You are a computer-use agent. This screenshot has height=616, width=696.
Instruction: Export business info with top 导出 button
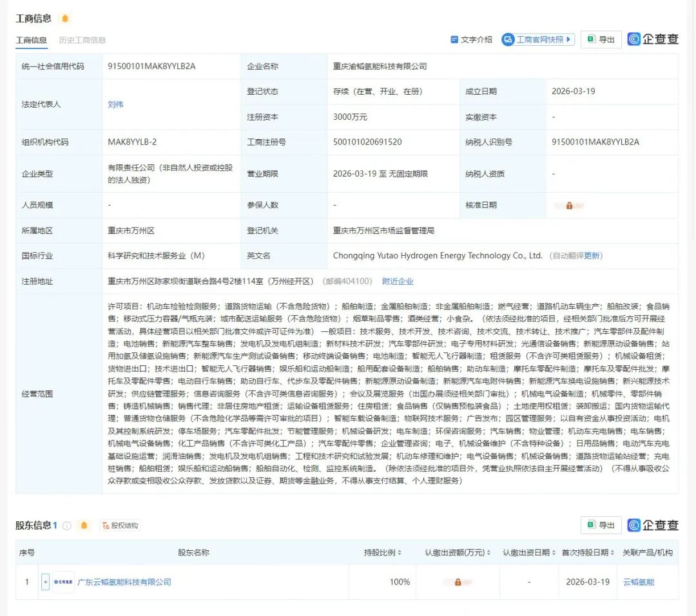[601, 39]
